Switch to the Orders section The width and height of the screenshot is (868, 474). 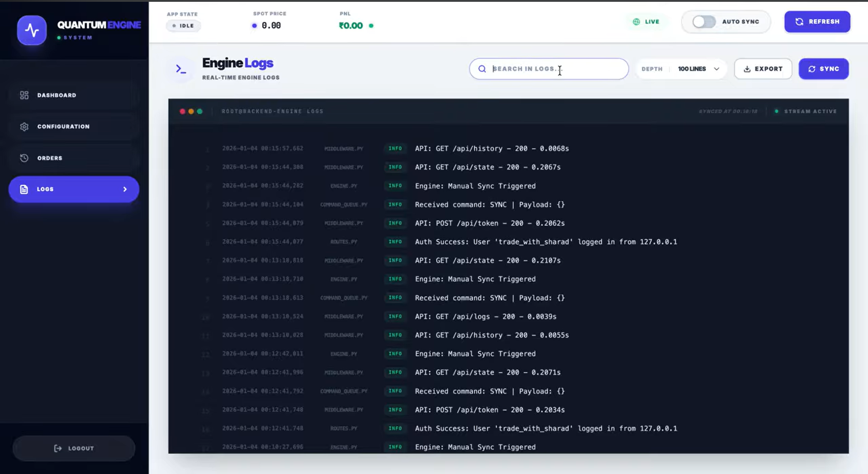tap(50, 158)
